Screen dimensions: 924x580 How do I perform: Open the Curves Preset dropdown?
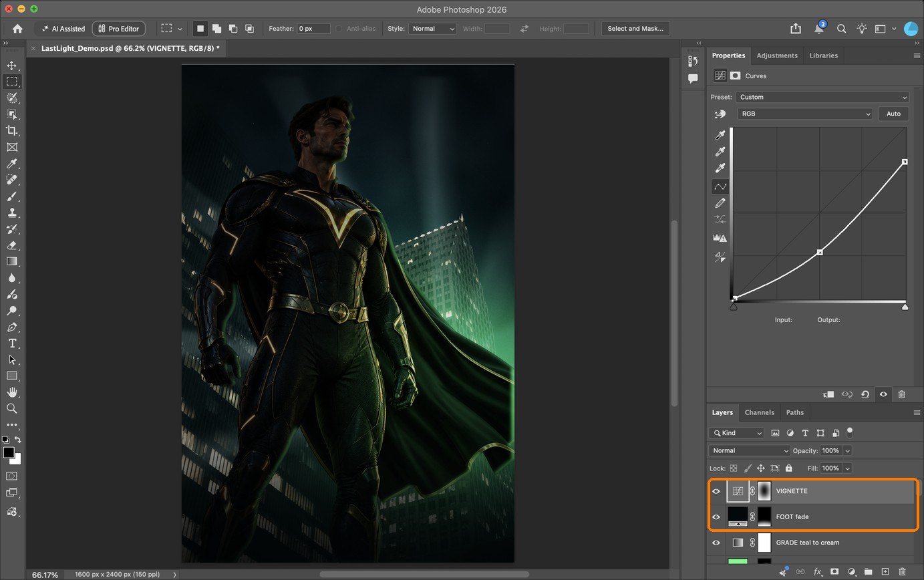tap(822, 97)
